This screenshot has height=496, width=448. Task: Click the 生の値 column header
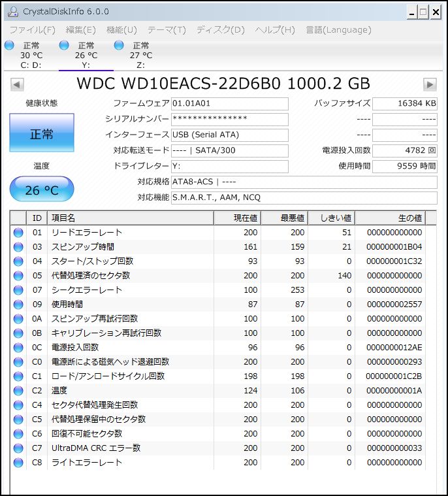coord(391,218)
